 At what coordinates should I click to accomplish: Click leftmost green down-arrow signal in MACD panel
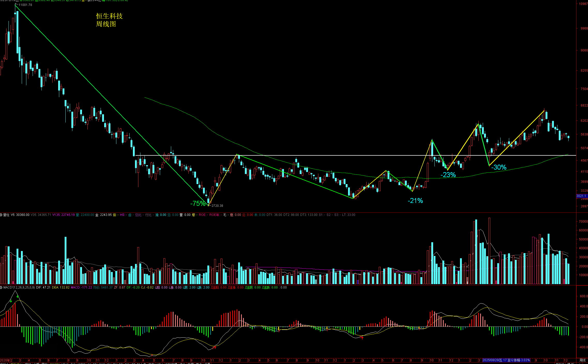(x=11, y=301)
